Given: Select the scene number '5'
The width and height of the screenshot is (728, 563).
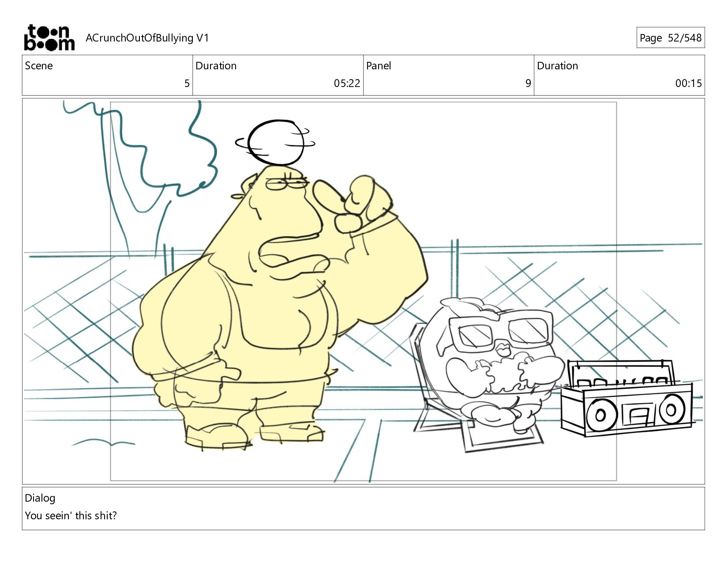Looking at the screenshot, I should click(x=187, y=83).
